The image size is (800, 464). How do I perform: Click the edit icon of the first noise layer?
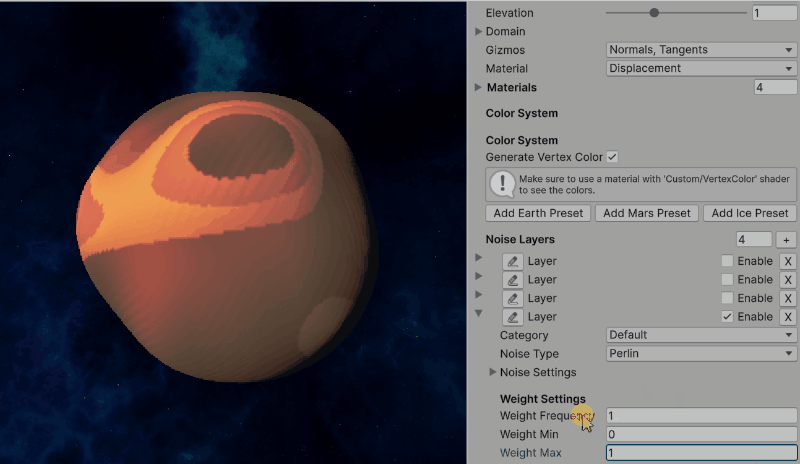(513, 261)
